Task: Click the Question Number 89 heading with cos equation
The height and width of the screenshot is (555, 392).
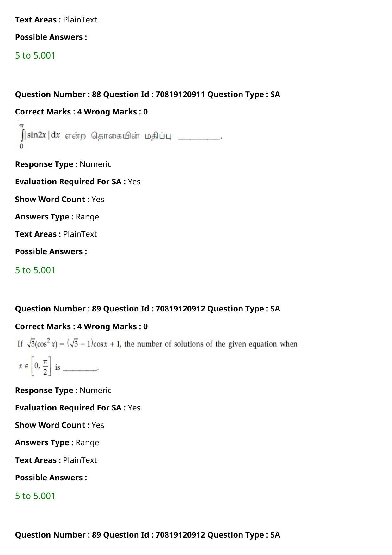Action: click(x=147, y=309)
